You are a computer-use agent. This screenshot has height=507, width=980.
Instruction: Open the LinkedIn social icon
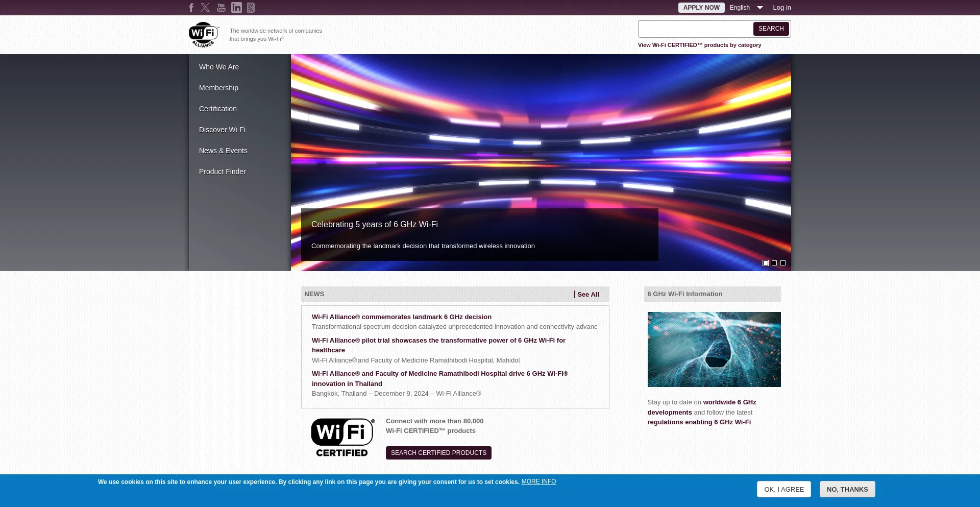[x=236, y=8]
